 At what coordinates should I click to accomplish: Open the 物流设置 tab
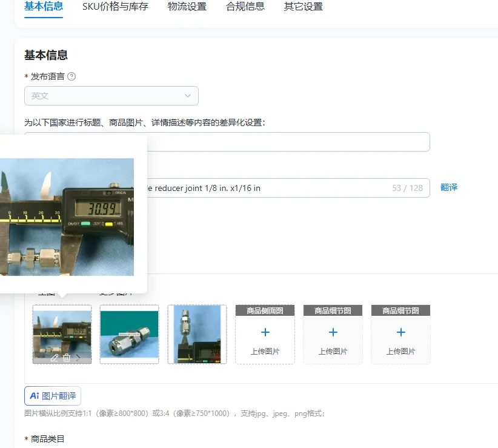tap(187, 6)
